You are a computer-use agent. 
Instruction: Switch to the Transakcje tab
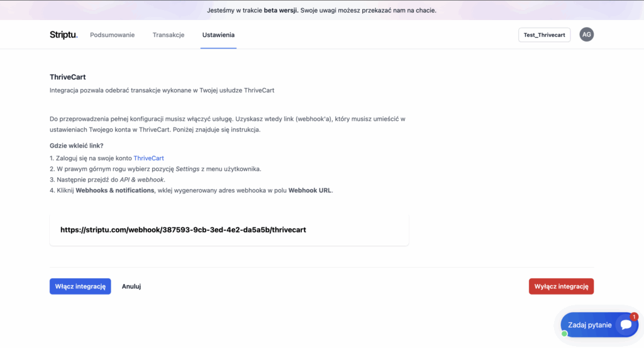click(168, 35)
